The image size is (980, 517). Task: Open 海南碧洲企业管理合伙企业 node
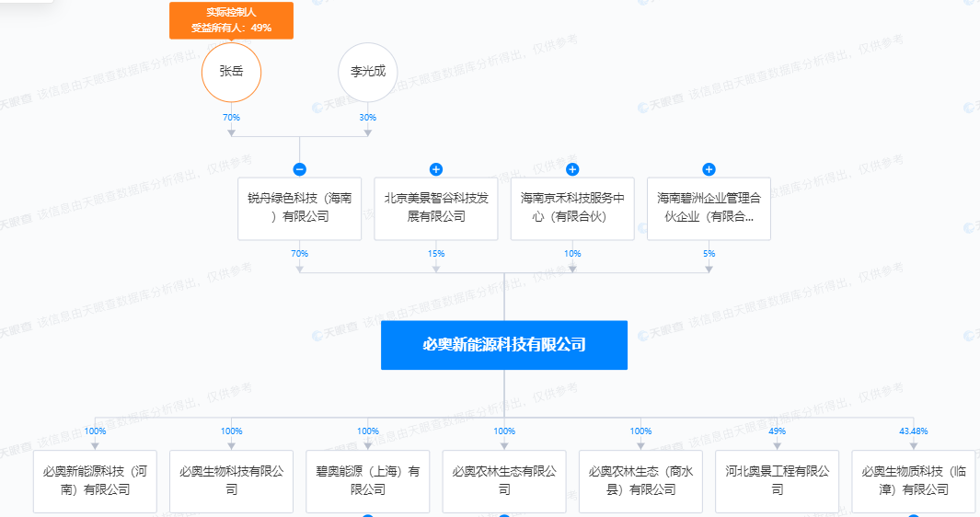click(x=709, y=208)
